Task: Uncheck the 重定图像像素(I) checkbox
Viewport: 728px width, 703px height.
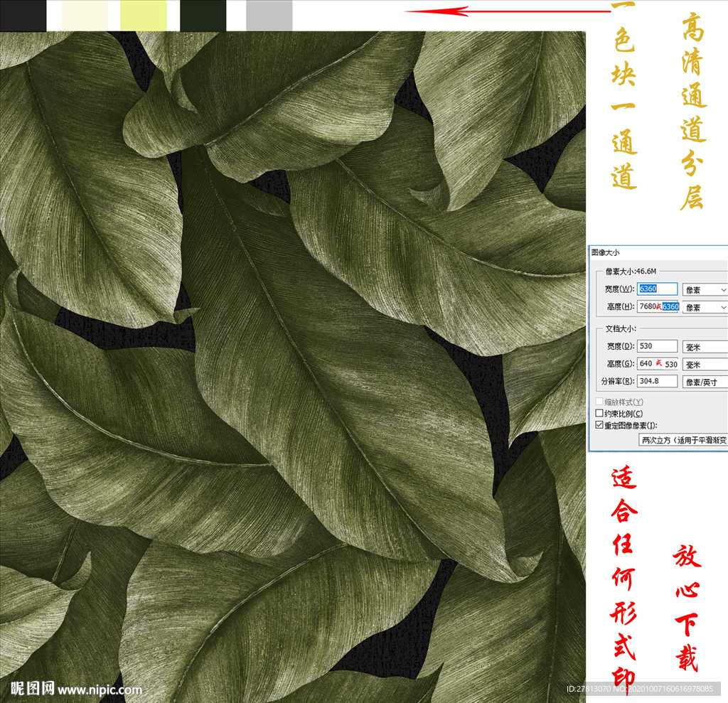Action: pyautogui.click(x=599, y=425)
